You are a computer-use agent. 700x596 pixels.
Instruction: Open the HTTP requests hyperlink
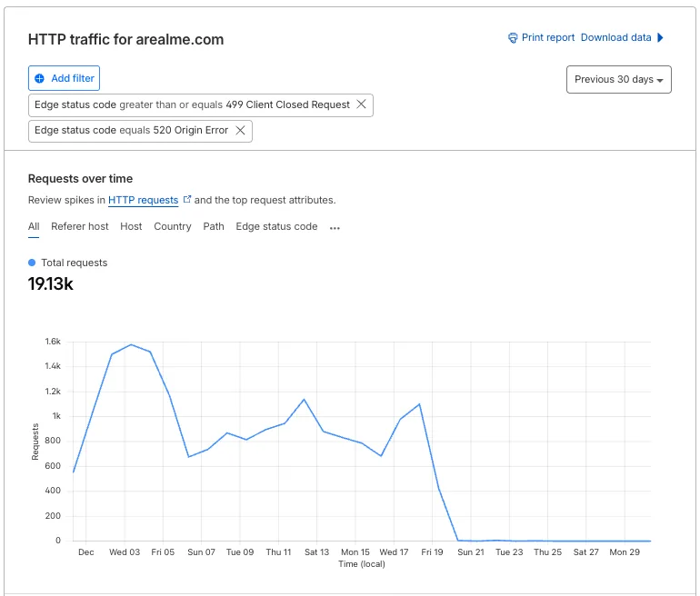tap(143, 200)
